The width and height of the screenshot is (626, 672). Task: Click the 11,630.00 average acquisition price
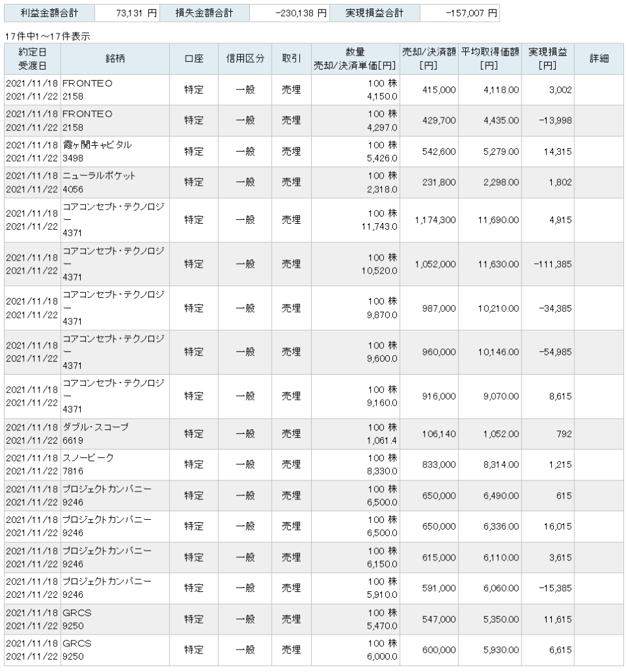point(498,264)
